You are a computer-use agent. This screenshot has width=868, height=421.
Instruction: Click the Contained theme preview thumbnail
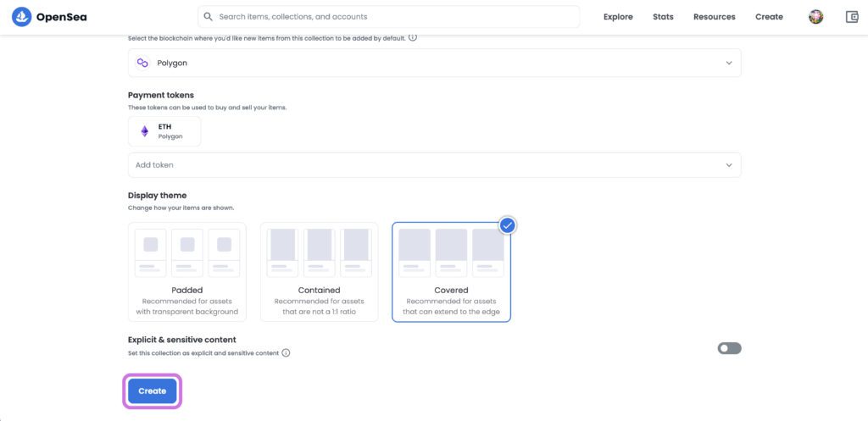pyautogui.click(x=320, y=252)
